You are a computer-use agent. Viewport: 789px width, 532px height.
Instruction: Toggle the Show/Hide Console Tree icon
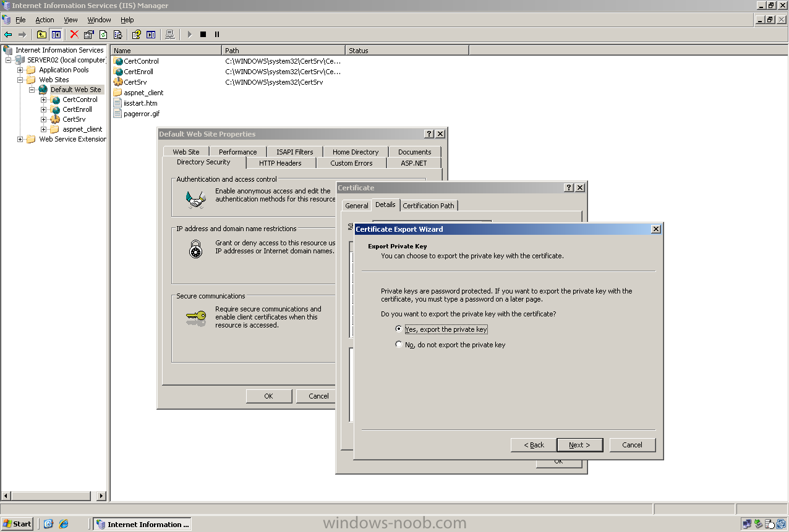point(56,35)
